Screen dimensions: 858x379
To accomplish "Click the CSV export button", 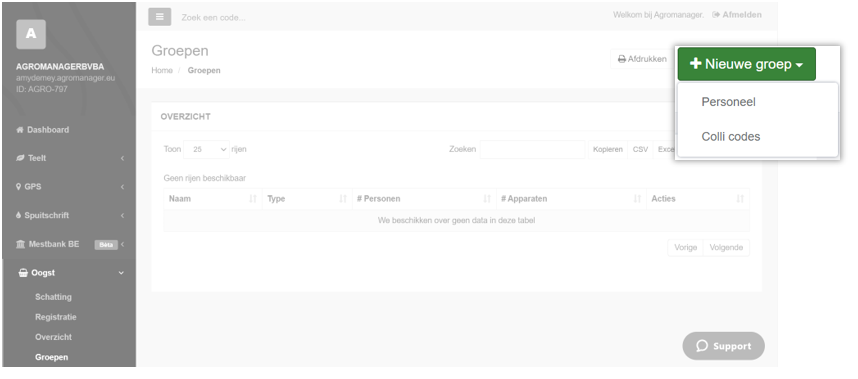I will pos(640,149).
